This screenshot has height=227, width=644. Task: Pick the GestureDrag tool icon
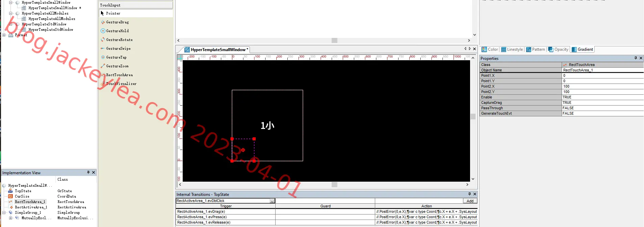coord(103,22)
